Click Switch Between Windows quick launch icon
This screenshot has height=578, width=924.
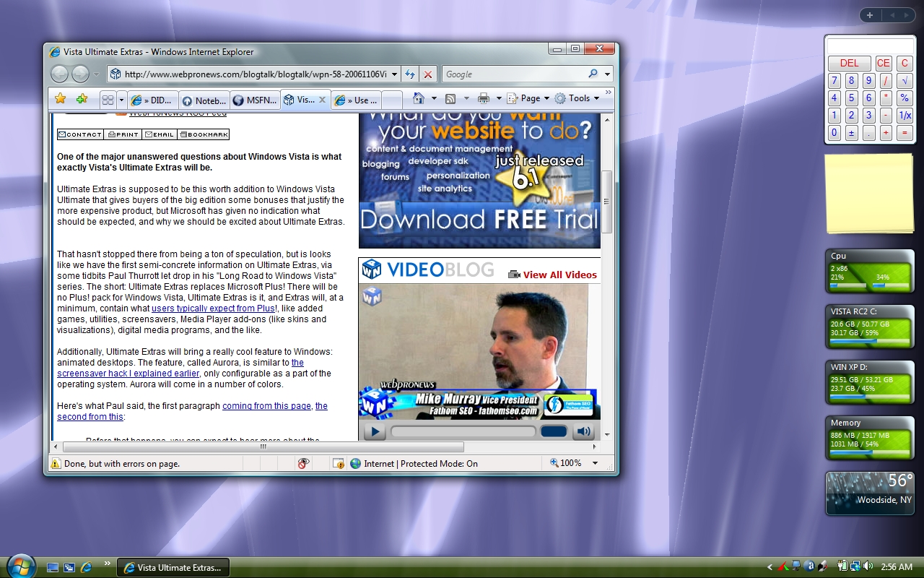coord(69,567)
